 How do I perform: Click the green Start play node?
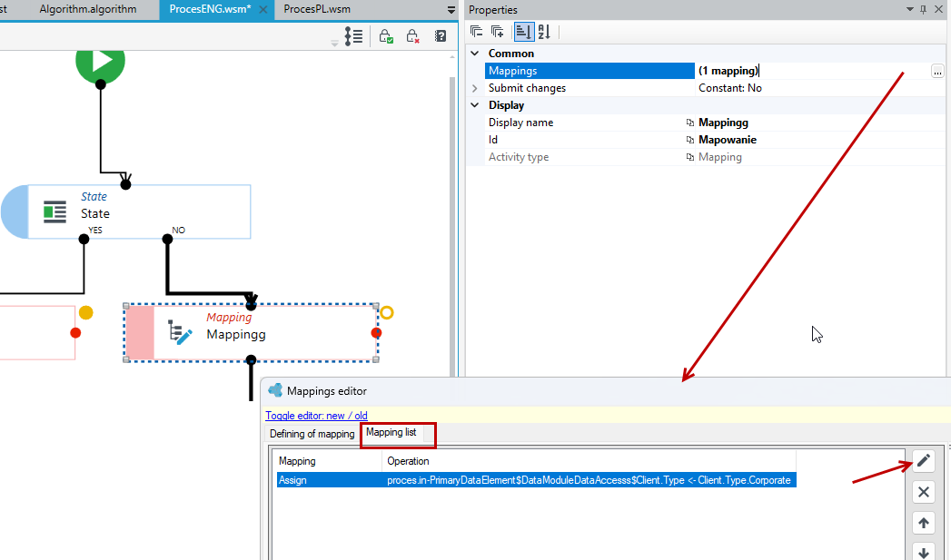click(101, 62)
